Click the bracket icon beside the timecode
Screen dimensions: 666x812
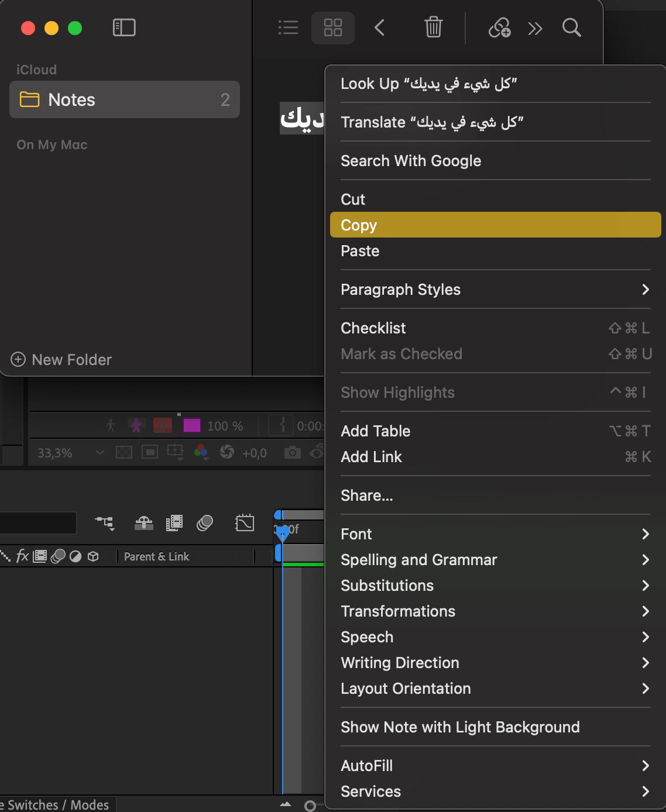(282, 425)
